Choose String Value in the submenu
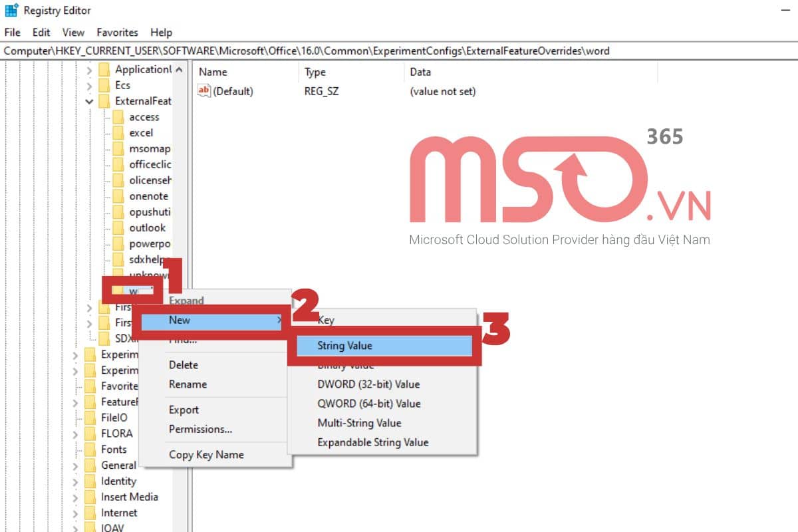The height and width of the screenshot is (532, 798). tap(384, 346)
